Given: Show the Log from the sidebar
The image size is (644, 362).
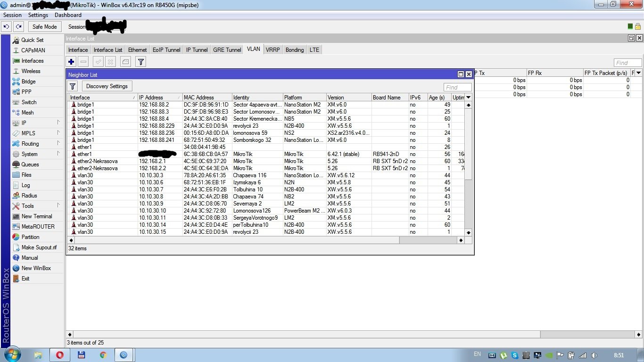Looking at the screenshot, I should pyautogui.click(x=25, y=185).
